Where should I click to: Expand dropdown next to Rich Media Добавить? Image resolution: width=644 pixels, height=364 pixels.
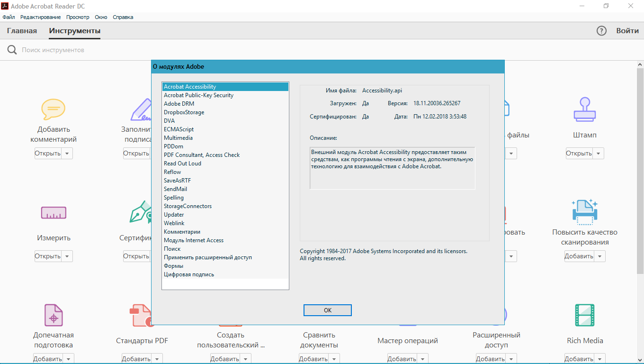click(x=600, y=359)
